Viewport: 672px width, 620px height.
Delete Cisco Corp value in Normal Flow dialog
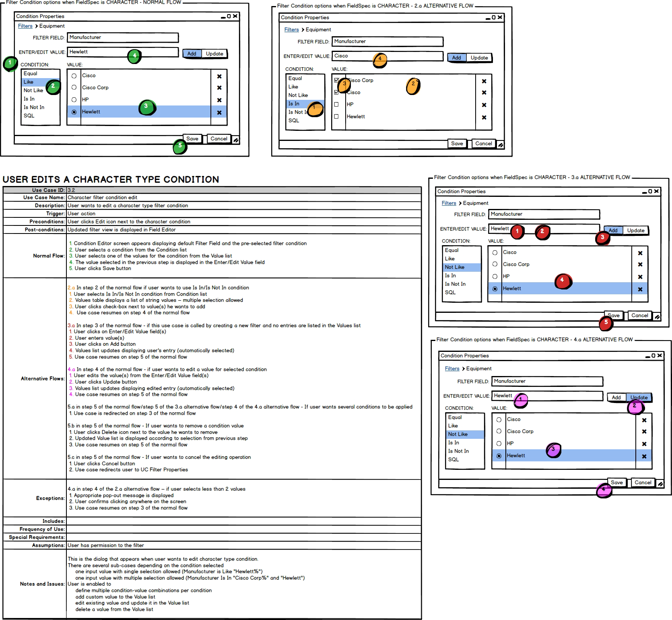219,88
